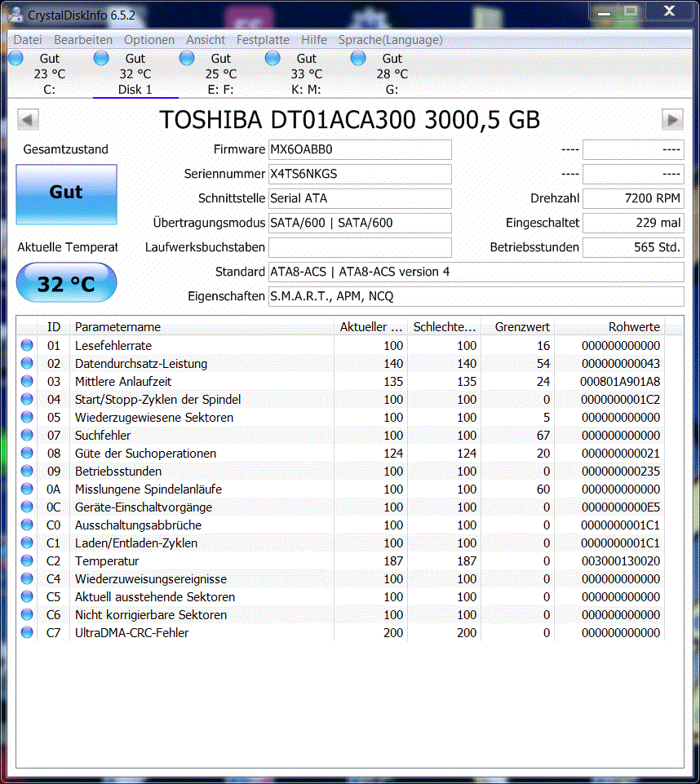The height and width of the screenshot is (784, 700).
Task: Click the Drehzahl value 7200 RPM
Action: [633, 198]
